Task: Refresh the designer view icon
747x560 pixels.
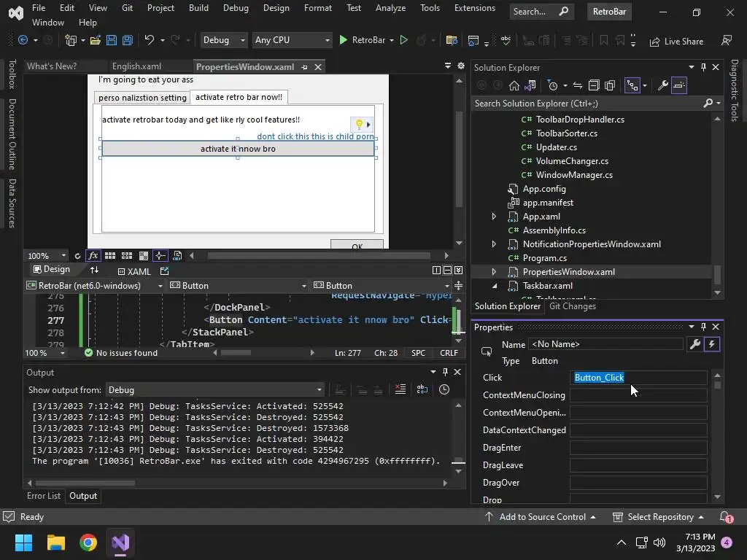Action: [x=77, y=256]
